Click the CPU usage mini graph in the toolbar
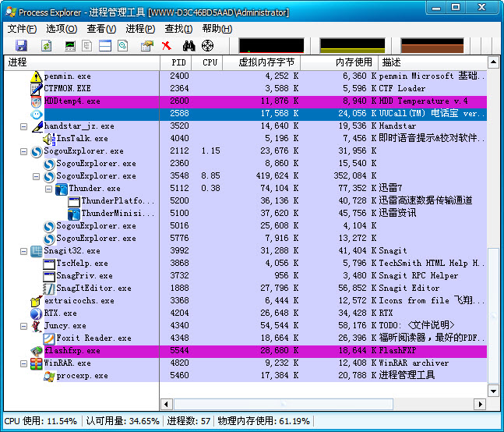The height and width of the screenshot is (432, 504). (272, 46)
